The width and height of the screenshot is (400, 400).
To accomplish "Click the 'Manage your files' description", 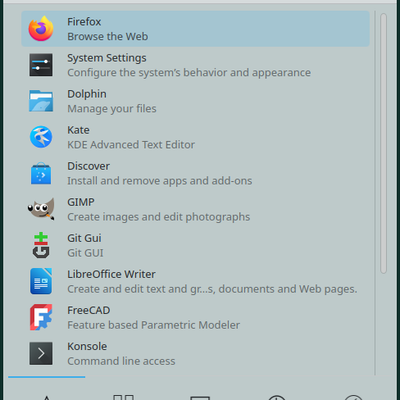I will [112, 109].
